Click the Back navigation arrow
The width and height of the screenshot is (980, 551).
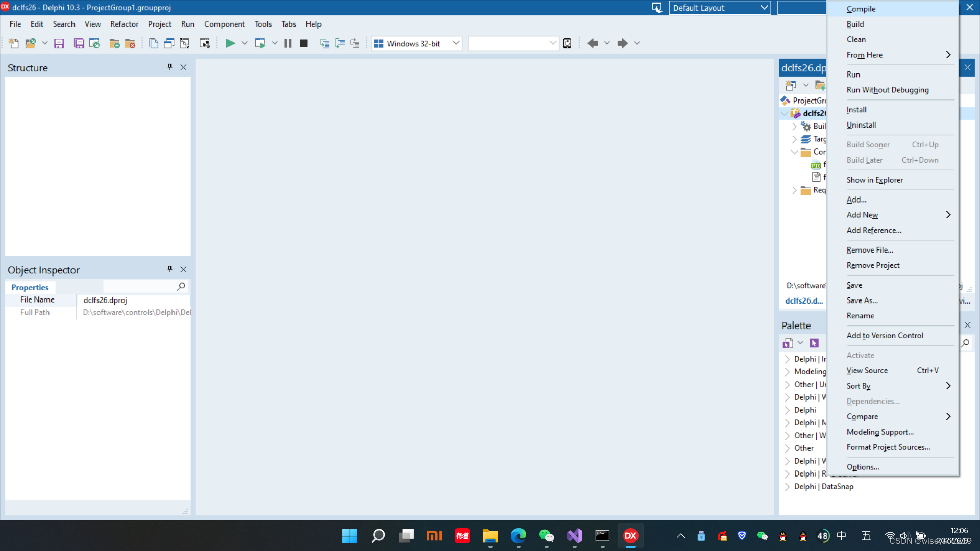pos(593,43)
